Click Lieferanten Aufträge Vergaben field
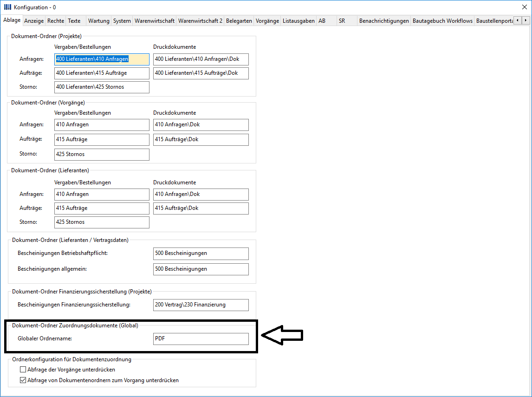This screenshot has width=532, height=397. [x=102, y=208]
